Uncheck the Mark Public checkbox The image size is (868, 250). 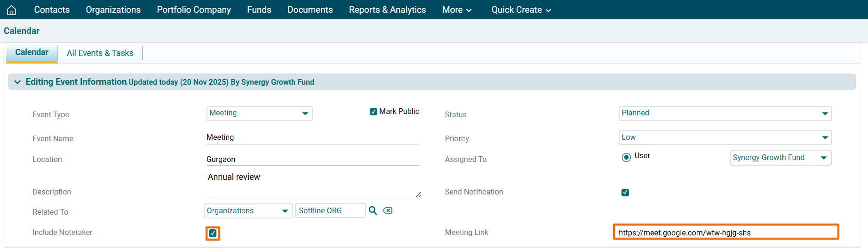(x=374, y=112)
